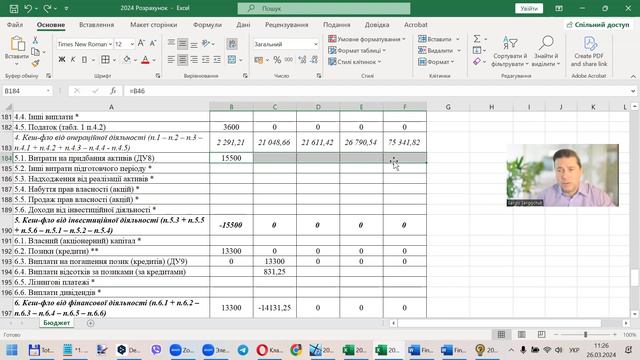Click the Format Painter brush icon

click(x=36, y=63)
